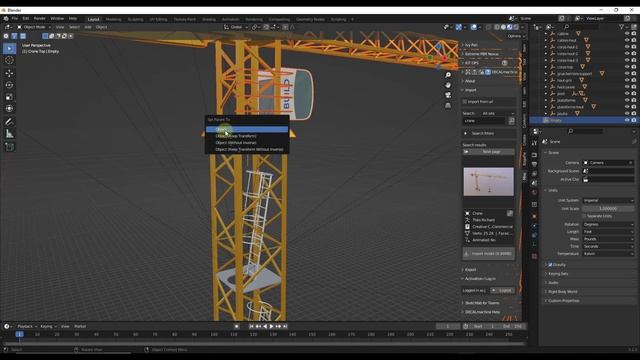Switch to the Modeling workspace tab
Screen dimensions: 640x360
[x=113, y=19]
